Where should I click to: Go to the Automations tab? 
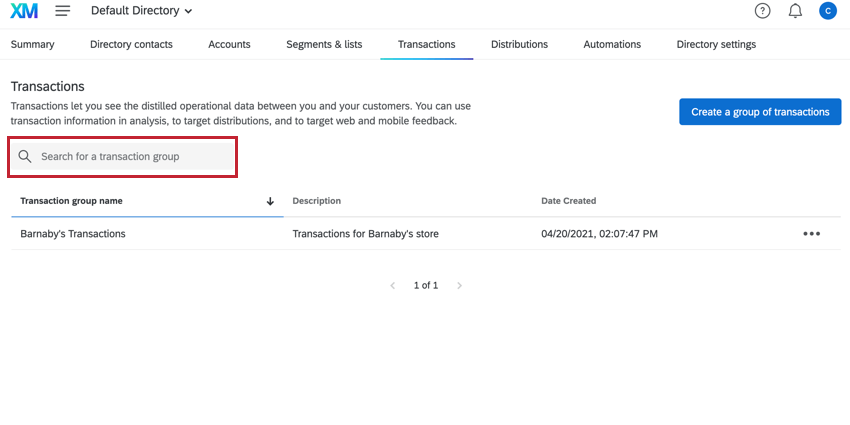pos(612,44)
